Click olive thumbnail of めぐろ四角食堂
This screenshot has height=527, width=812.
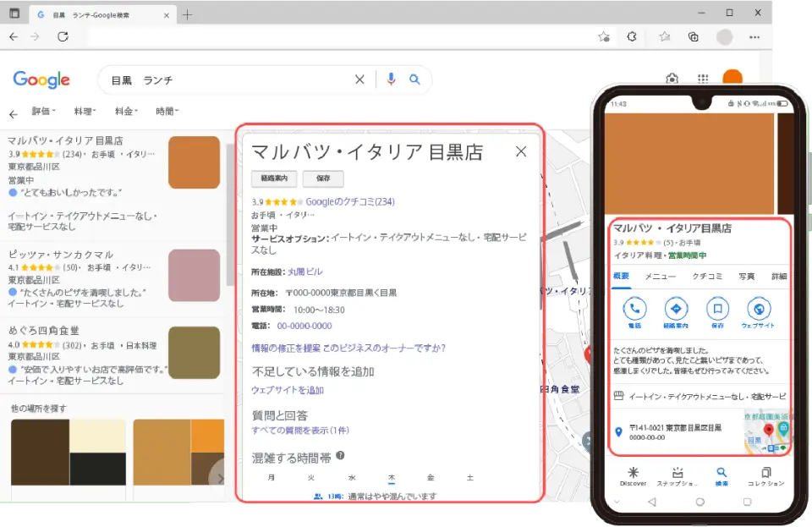[x=195, y=353]
